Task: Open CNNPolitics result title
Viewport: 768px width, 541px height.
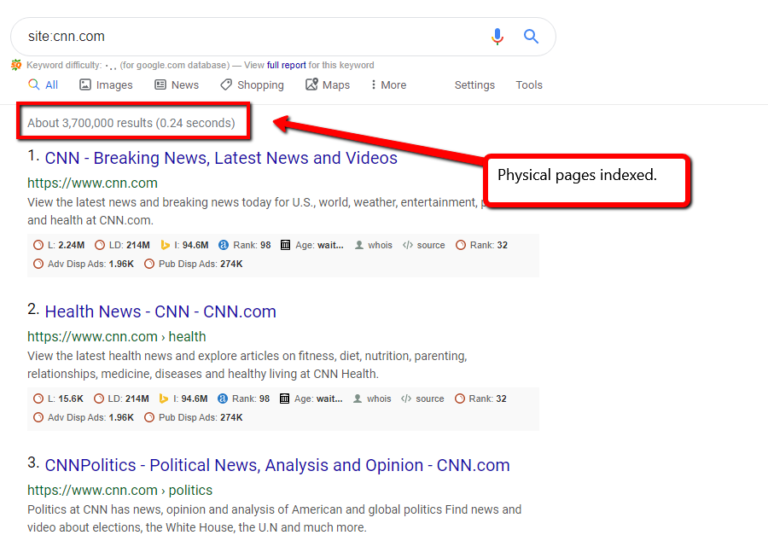Action: [x=277, y=465]
